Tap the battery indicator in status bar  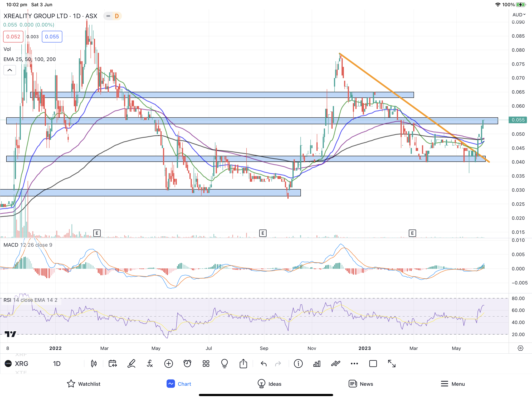521,4
